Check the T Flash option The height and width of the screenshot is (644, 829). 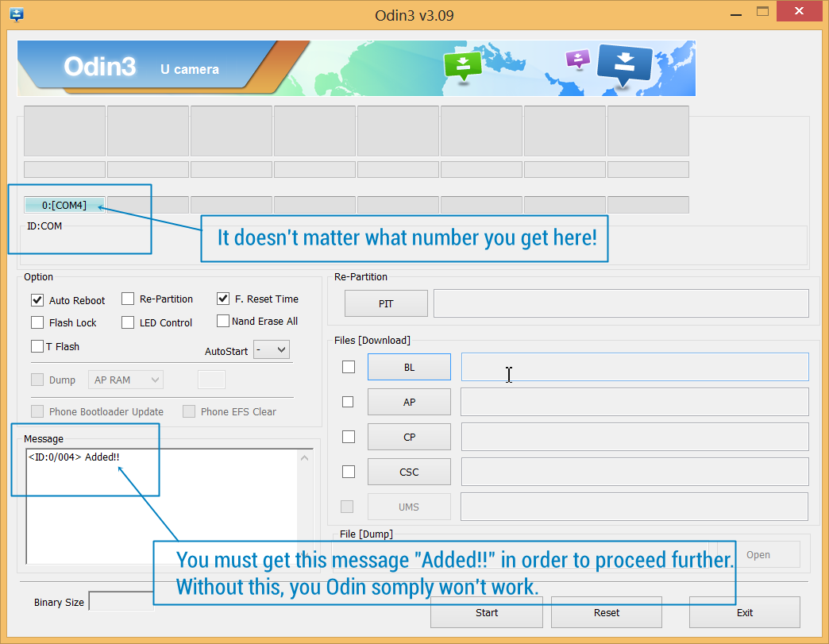tap(37, 346)
